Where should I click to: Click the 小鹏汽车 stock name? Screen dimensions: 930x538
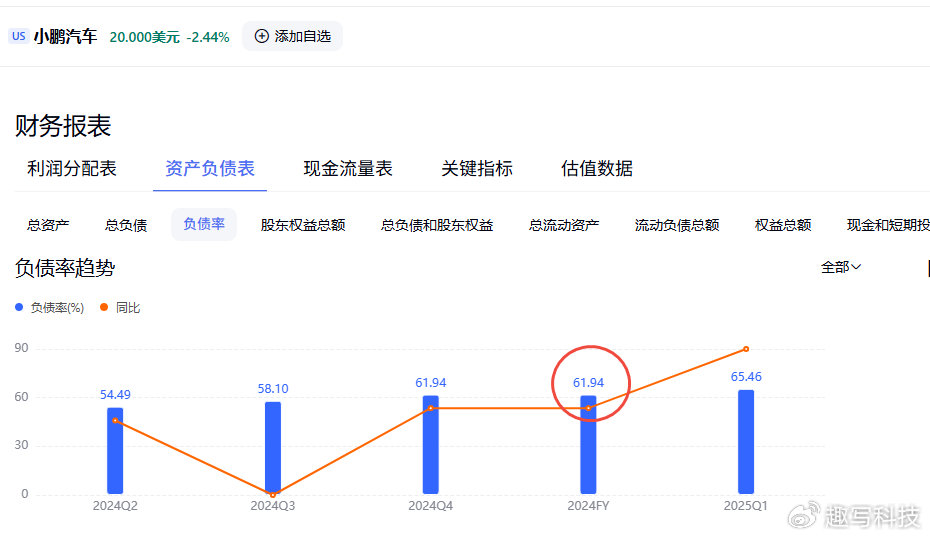click(65, 37)
